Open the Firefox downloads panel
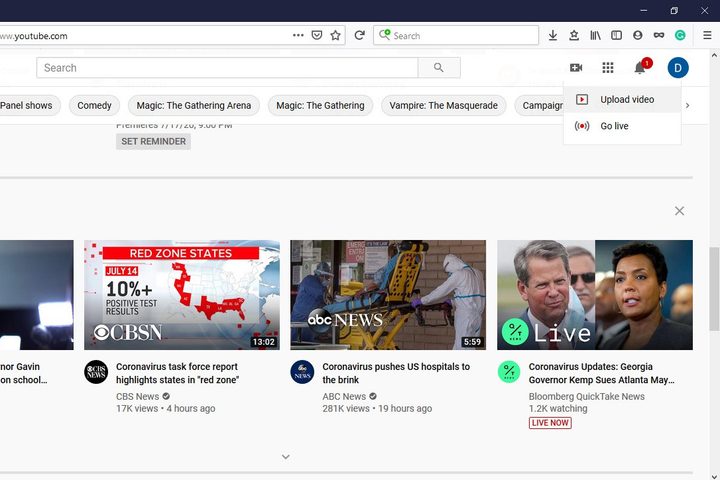 [553, 35]
